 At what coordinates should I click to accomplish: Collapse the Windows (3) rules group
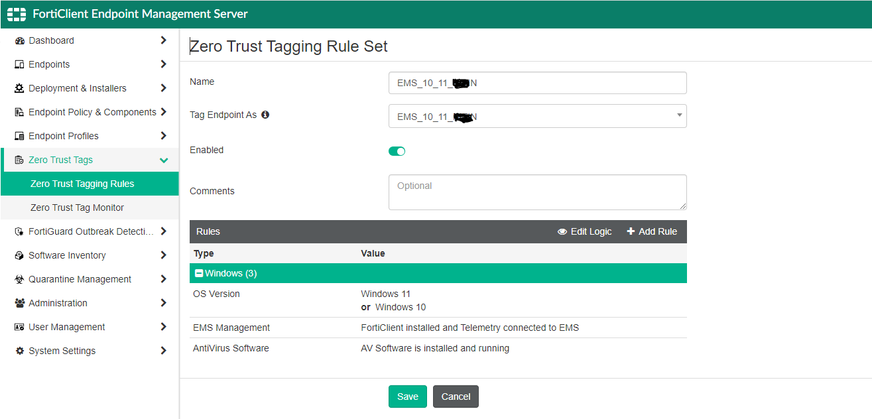point(199,273)
